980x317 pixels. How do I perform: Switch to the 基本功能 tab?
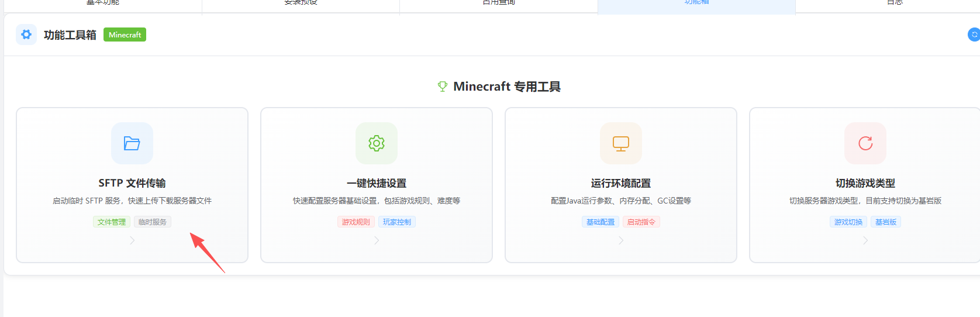coord(103,3)
